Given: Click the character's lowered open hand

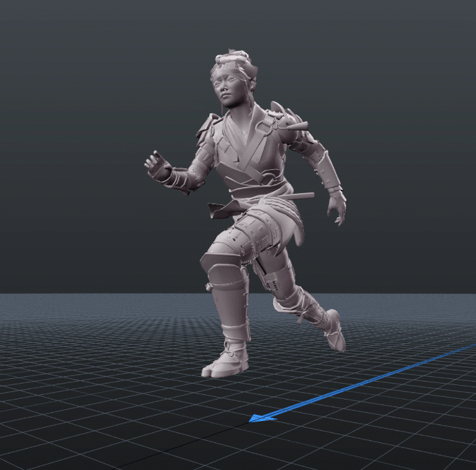Looking at the screenshot, I should pos(338,208).
